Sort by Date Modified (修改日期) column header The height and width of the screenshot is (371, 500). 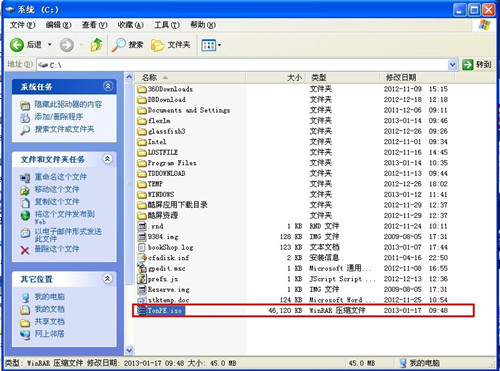tap(417, 78)
